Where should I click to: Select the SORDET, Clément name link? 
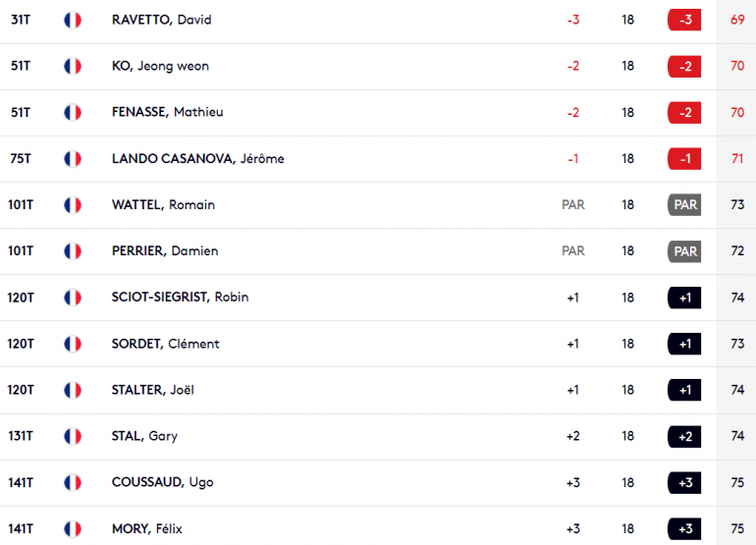[165, 344]
